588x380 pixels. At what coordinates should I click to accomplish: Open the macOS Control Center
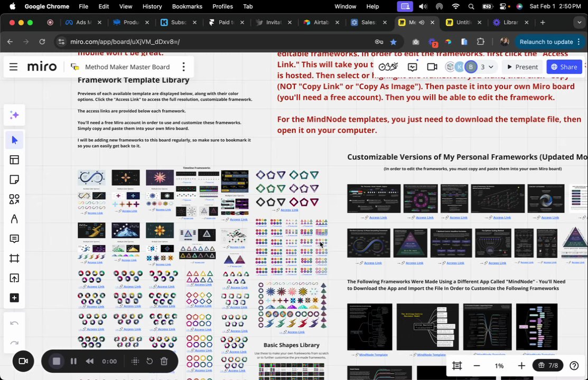tap(503, 6)
